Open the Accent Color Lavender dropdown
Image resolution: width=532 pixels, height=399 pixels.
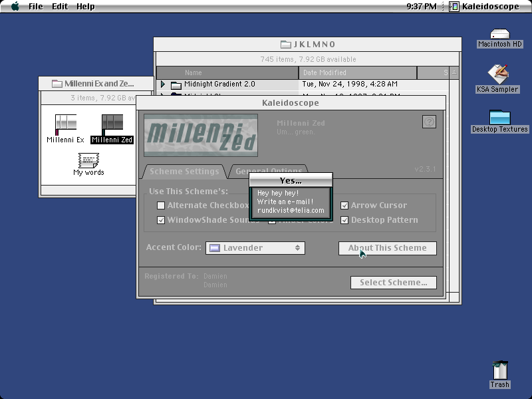255,247
